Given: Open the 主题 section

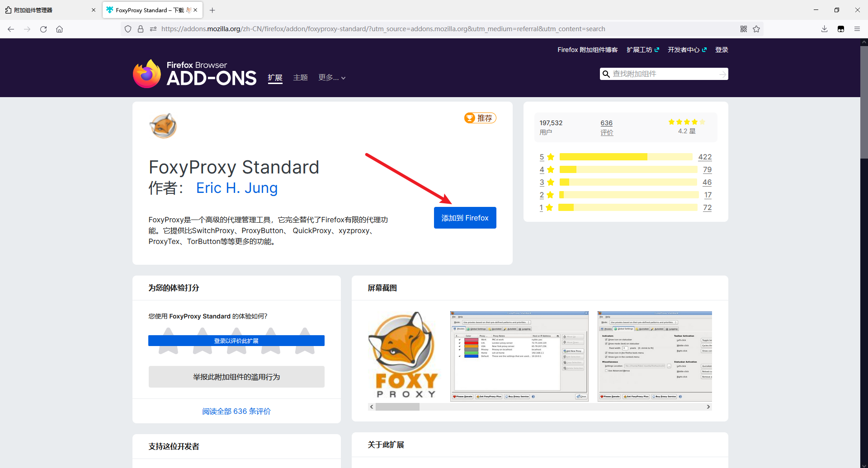Looking at the screenshot, I should 300,78.
